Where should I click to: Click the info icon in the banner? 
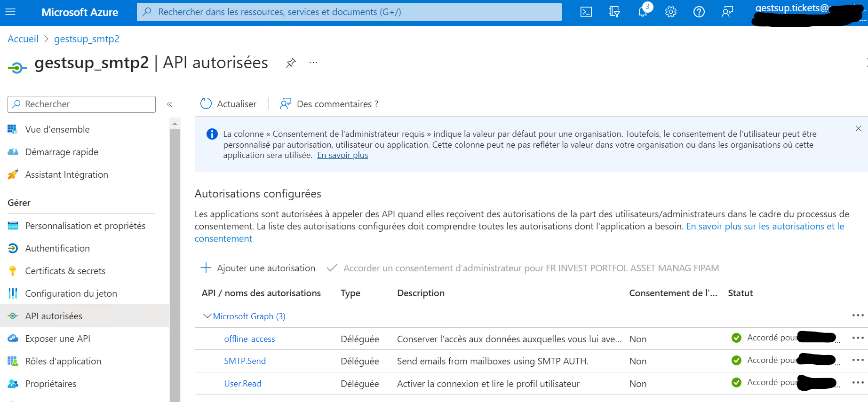click(212, 134)
